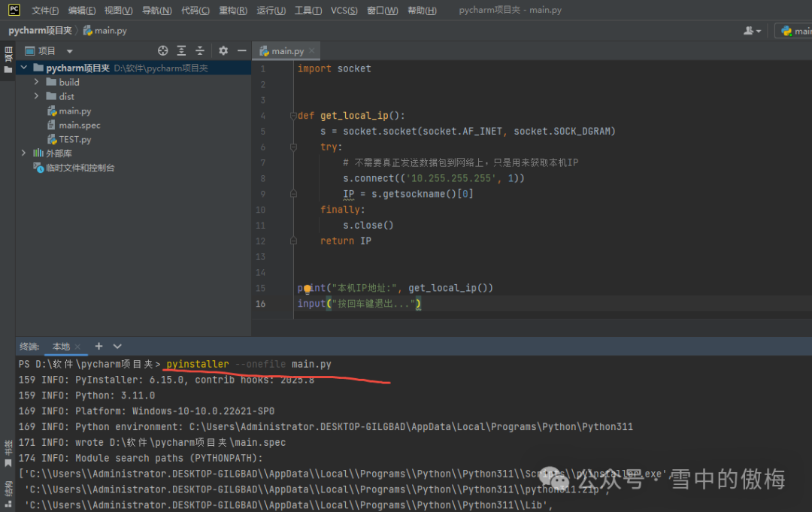Expand the 外部库 node
This screenshot has height=512, width=812.
pyautogui.click(x=24, y=153)
